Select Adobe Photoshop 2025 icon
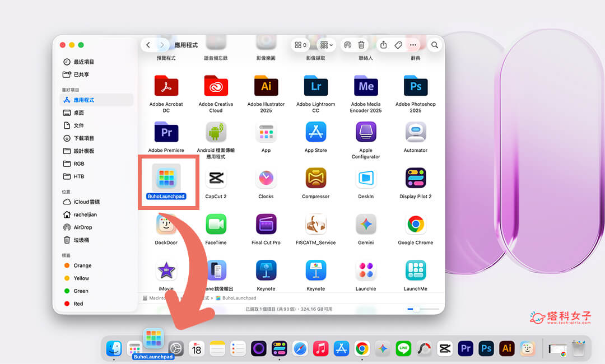This screenshot has width=605, height=364. [416, 86]
